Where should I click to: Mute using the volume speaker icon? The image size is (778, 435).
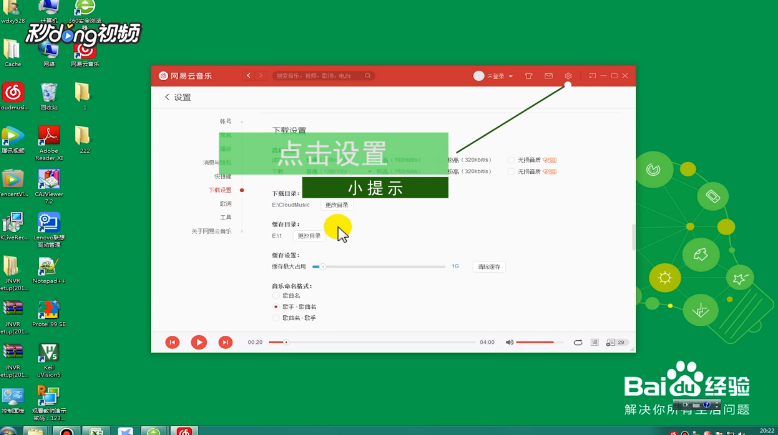point(509,342)
